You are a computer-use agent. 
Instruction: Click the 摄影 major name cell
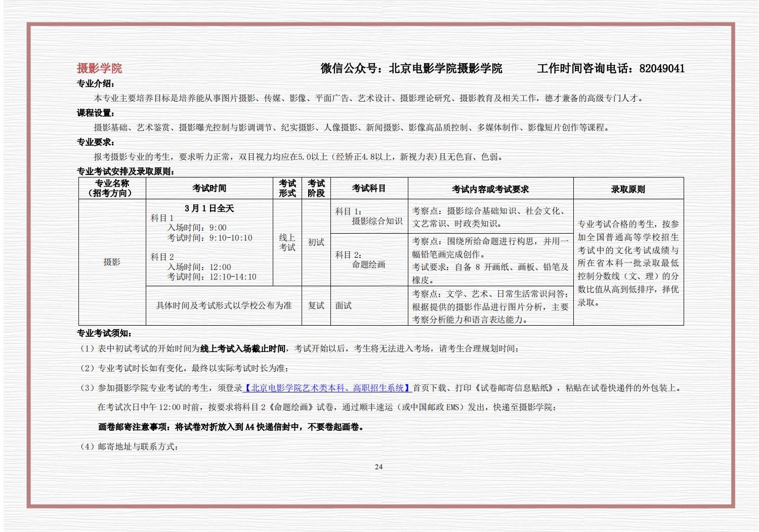point(112,261)
